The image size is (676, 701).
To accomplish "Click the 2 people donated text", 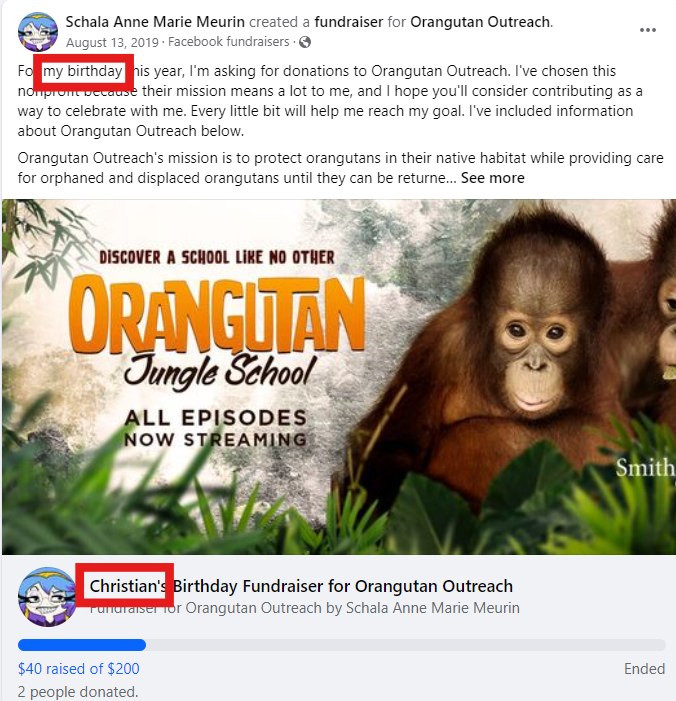I will click(x=78, y=692).
